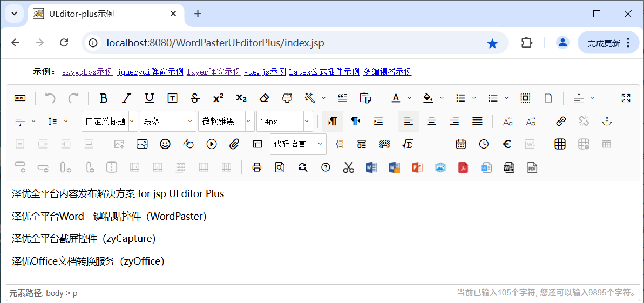Open the 自定义标题 dropdown

tap(110, 122)
